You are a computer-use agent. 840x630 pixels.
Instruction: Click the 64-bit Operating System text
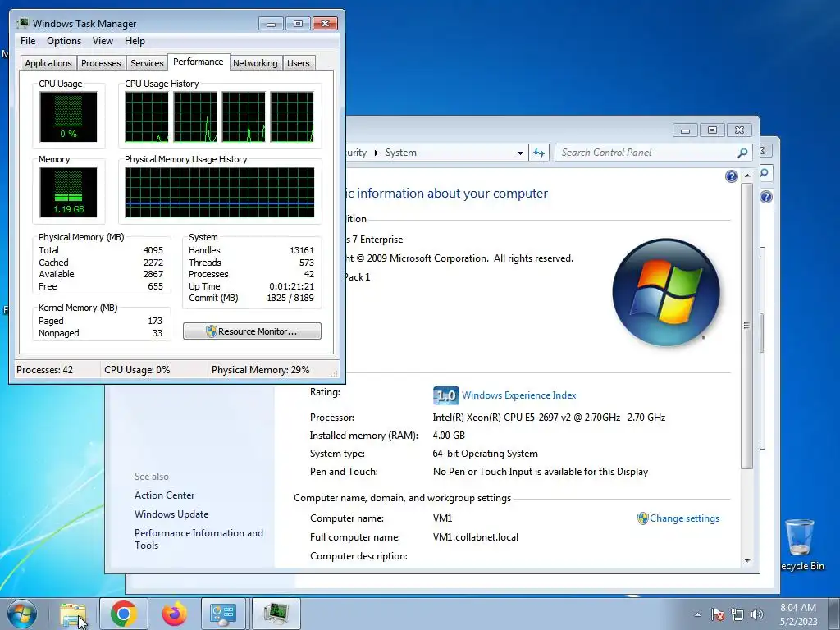[x=486, y=454]
